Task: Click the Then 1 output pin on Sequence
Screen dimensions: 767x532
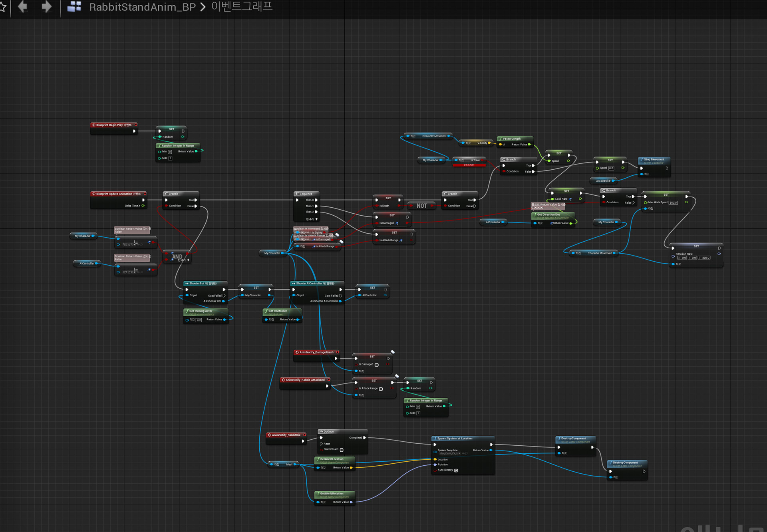Action: point(316,206)
